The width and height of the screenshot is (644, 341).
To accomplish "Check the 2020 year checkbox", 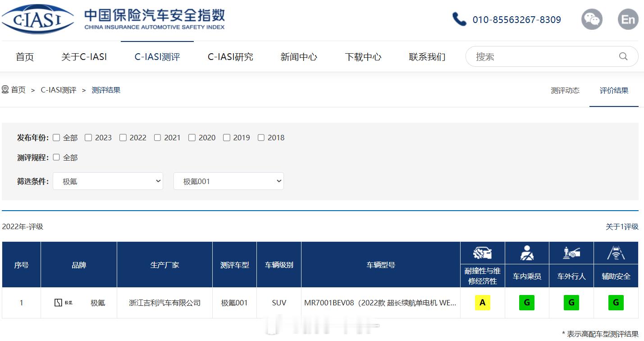I will coord(192,138).
